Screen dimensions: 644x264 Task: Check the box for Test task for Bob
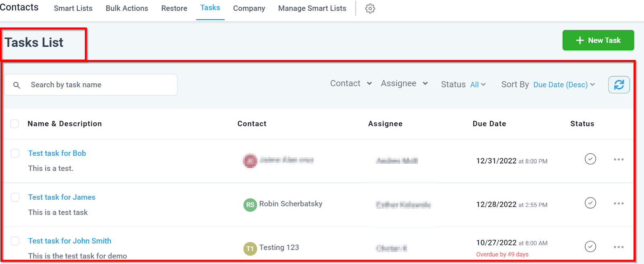pyautogui.click(x=15, y=153)
